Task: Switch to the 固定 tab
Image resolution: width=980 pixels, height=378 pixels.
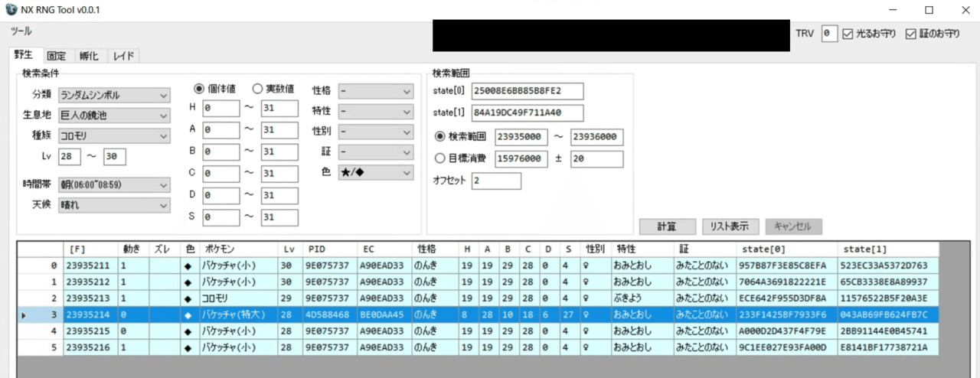Action: click(x=56, y=56)
